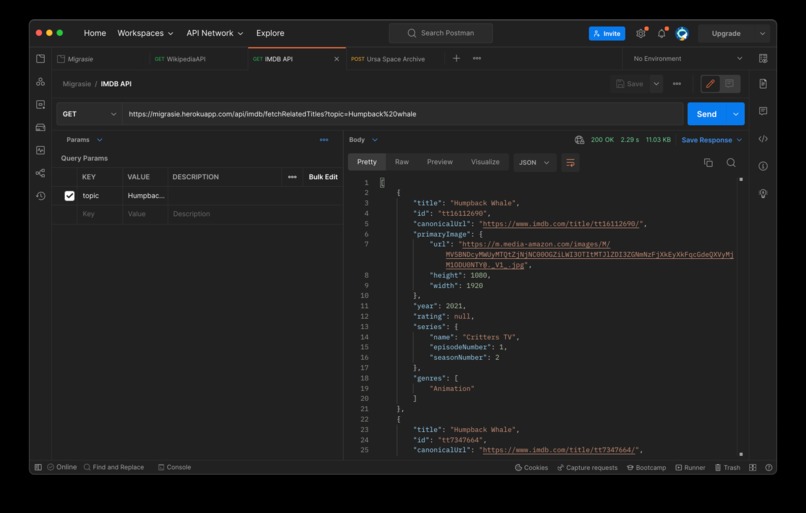The height and width of the screenshot is (513, 806).
Task: Search within response body
Action: pos(731,162)
